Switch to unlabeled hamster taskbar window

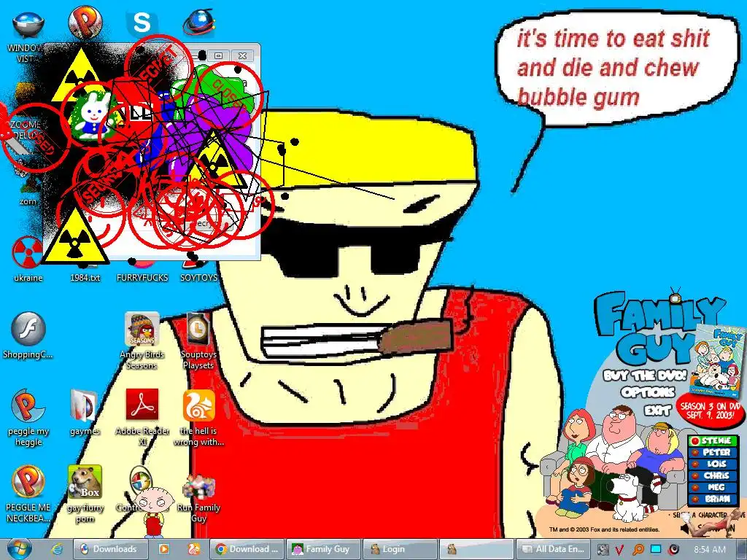(x=476, y=549)
